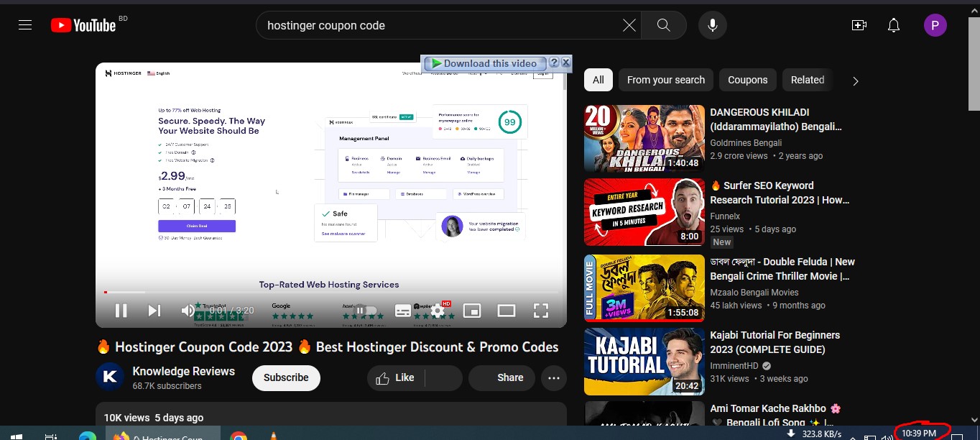Open Mzaalo Bengali Movies channel name
The height and width of the screenshot is (440, 980).
point(754,293)
